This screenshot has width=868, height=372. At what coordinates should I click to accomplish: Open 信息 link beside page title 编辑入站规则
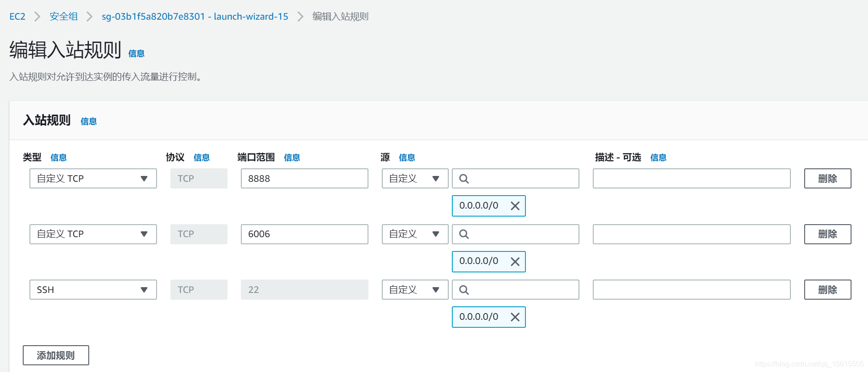click(136, 54)
